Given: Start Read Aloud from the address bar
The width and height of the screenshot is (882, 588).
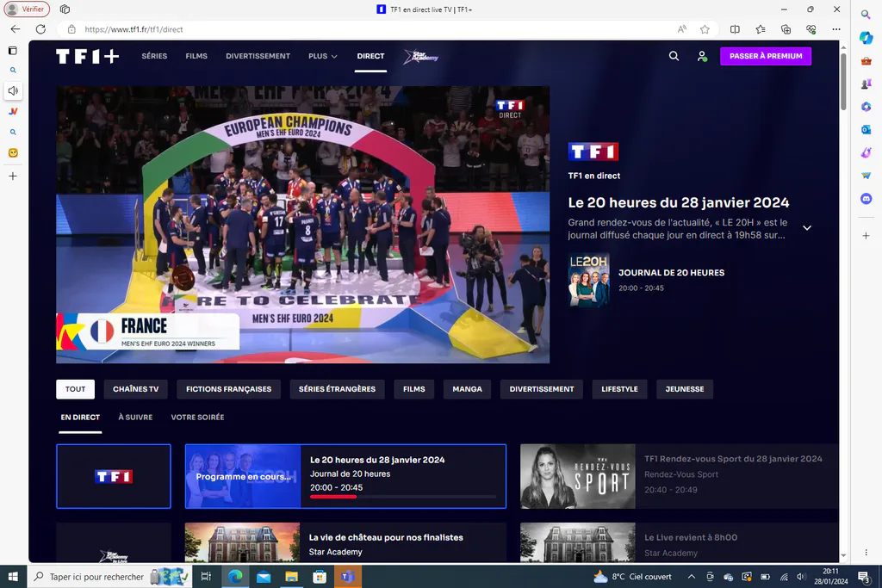Looking at the screenshot, I should [682, 29].
